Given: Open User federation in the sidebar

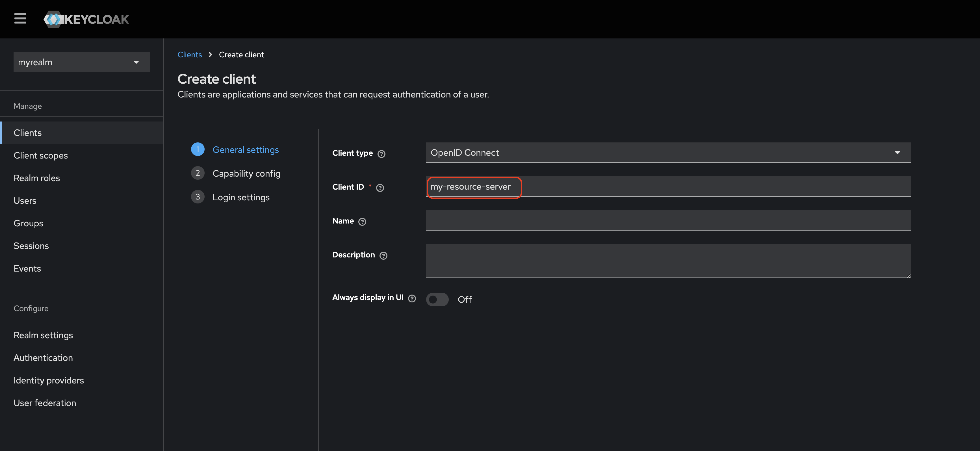Looking at the screenshot, I should 82,403.
